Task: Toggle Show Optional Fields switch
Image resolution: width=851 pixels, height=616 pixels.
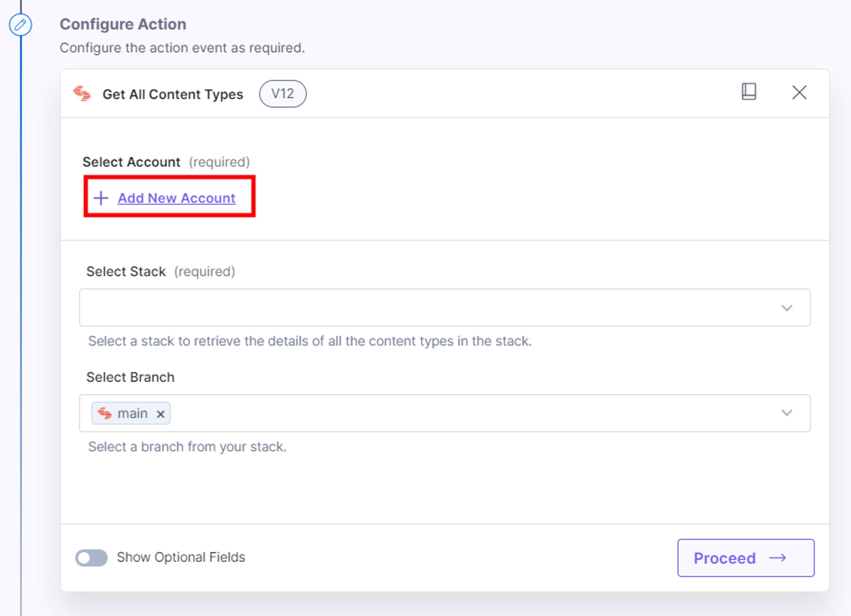Action: click(91, 558)
